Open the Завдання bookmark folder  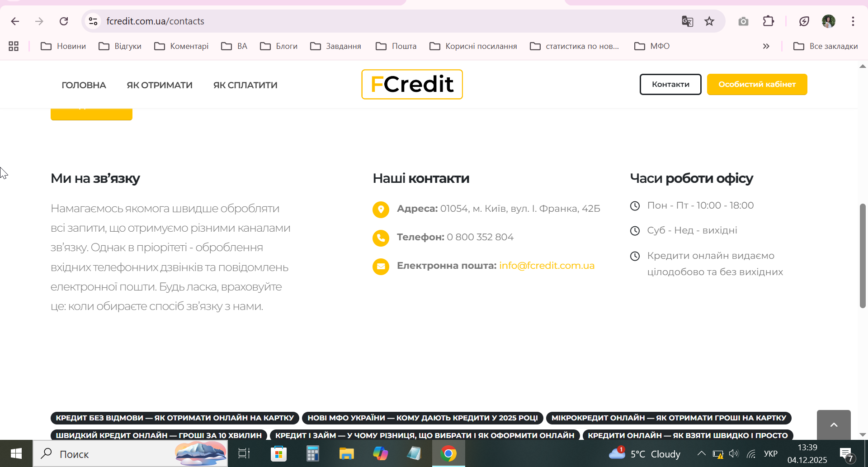click(335, 46)
